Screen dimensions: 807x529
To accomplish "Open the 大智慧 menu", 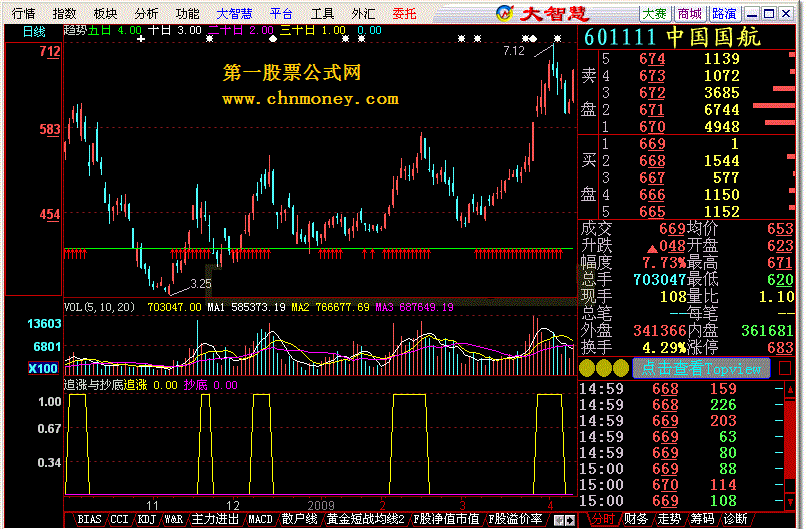I will tap(234, 13).
